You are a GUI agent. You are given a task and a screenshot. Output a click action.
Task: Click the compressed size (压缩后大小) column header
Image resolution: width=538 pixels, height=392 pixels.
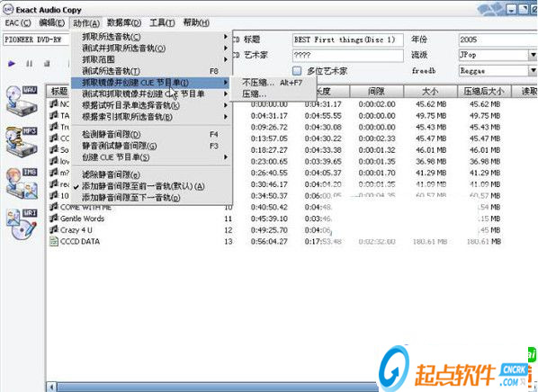pos(484,91)
